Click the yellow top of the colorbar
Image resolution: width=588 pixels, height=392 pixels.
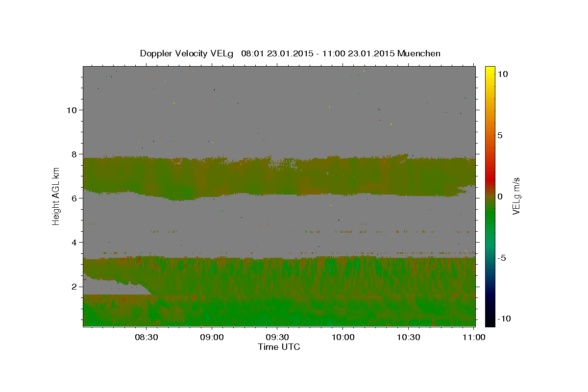pyautogui.click(x=490, y=71)
